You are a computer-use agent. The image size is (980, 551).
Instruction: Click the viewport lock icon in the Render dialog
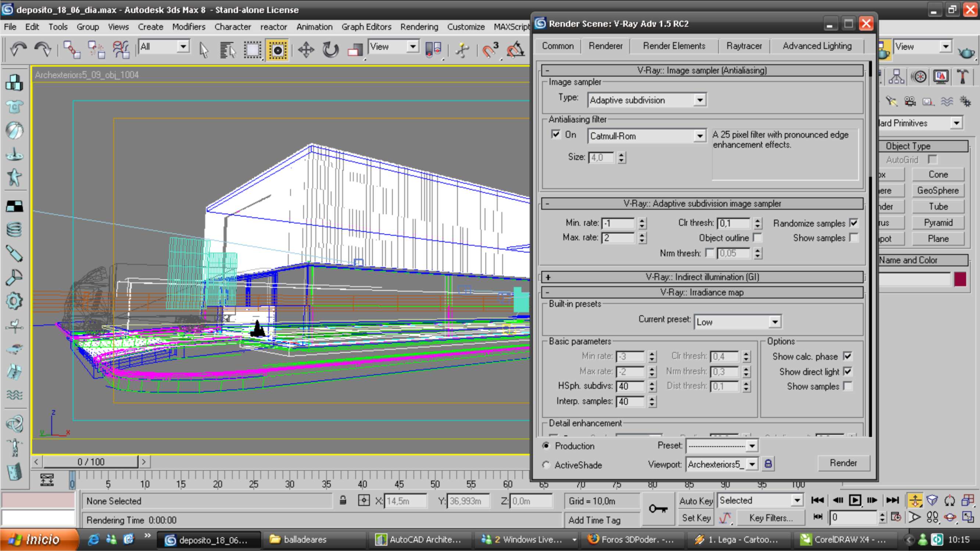pyautogui.click(x=768, y=464)
